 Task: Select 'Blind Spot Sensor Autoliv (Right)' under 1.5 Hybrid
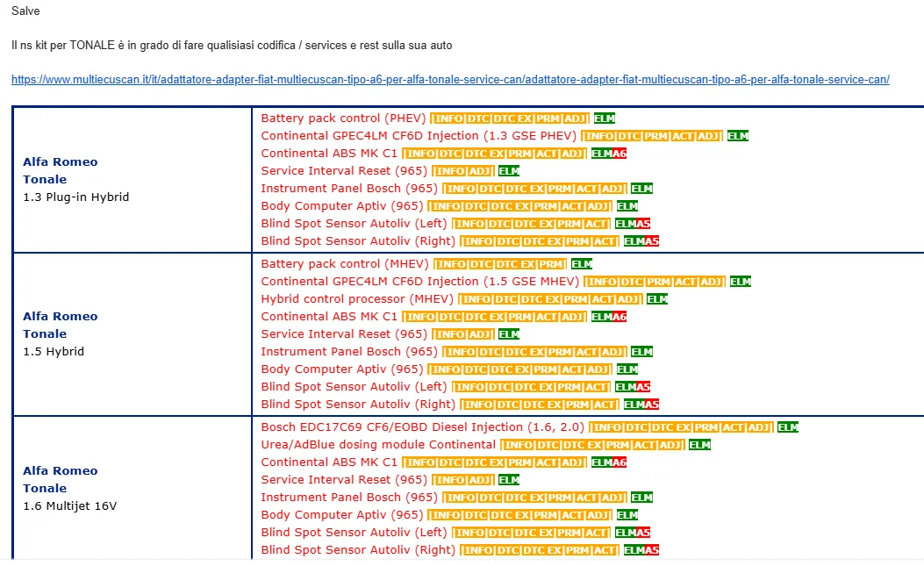358,405
